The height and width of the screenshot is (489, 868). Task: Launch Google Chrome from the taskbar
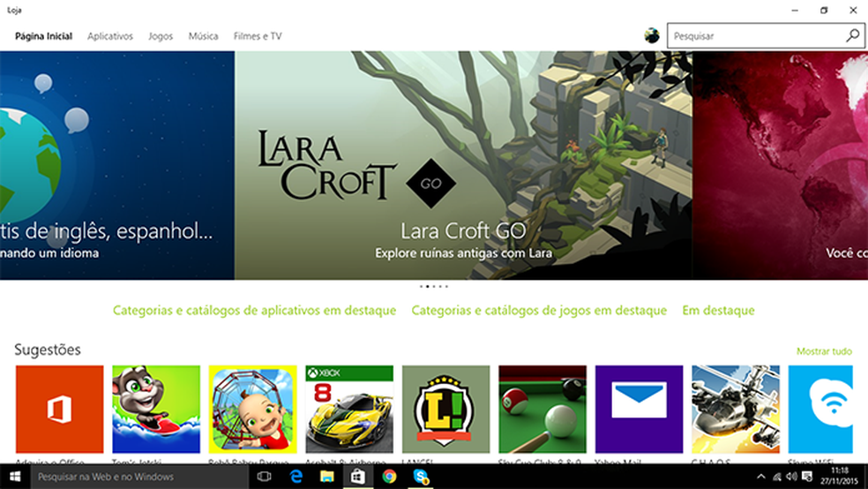pos(389,477)
